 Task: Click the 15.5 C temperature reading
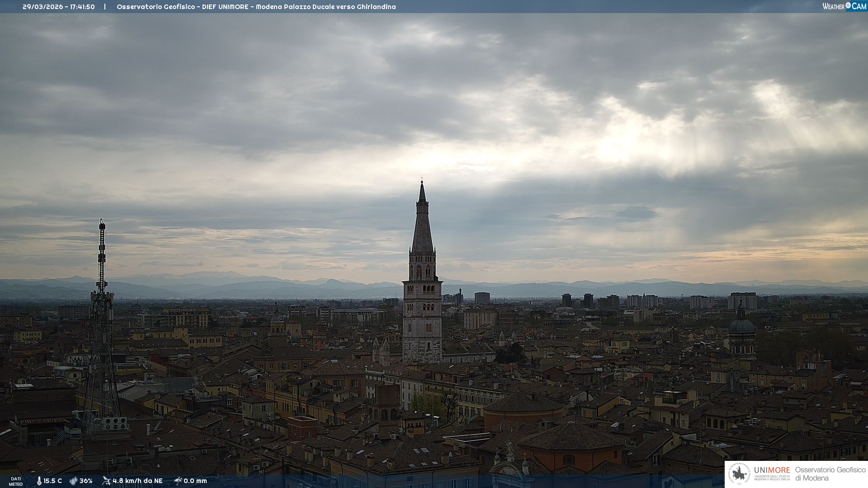coord(53,481)
